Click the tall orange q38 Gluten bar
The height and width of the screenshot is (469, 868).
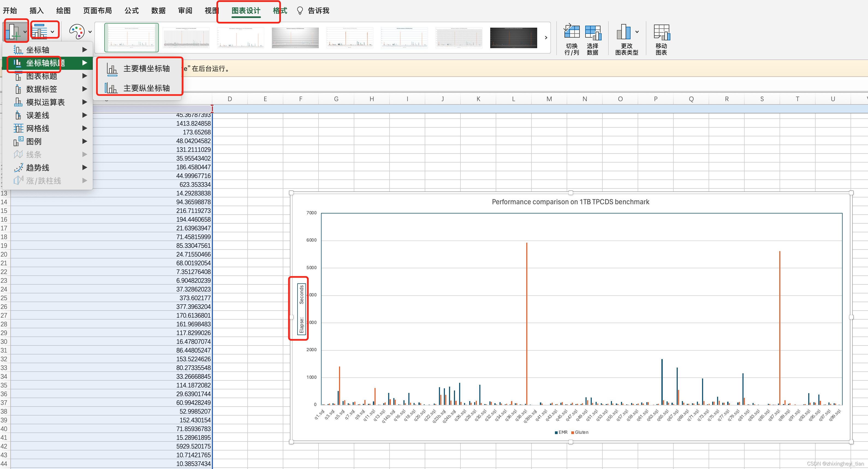pyautogui.click(x=527, y=324)
